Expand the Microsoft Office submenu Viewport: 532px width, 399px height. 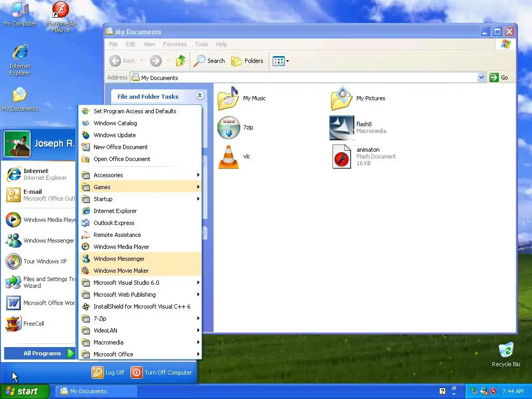(x=140, y=354)
